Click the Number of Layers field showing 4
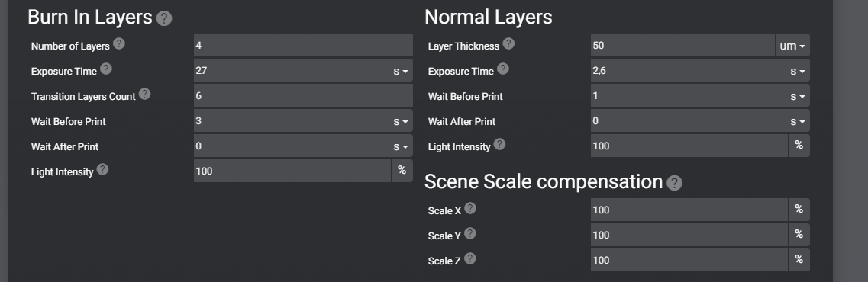Image resolution: width=868 pixels, height=282 pixels. pos(303,45)
